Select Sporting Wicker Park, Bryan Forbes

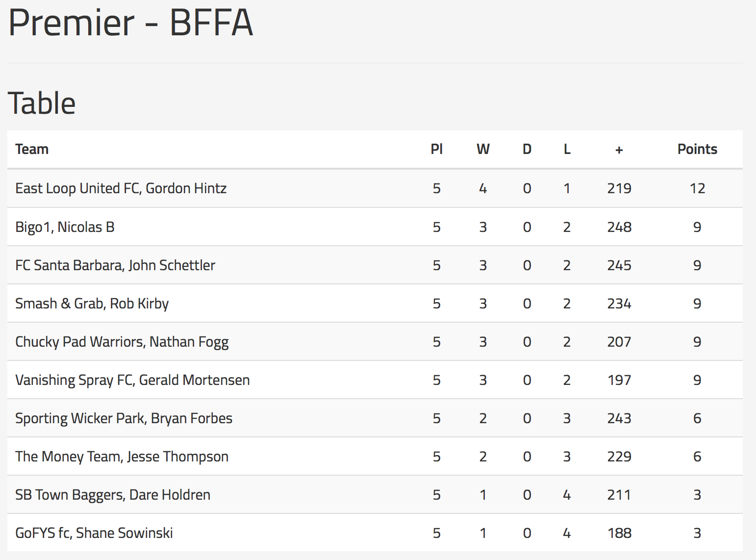[124, 418]
